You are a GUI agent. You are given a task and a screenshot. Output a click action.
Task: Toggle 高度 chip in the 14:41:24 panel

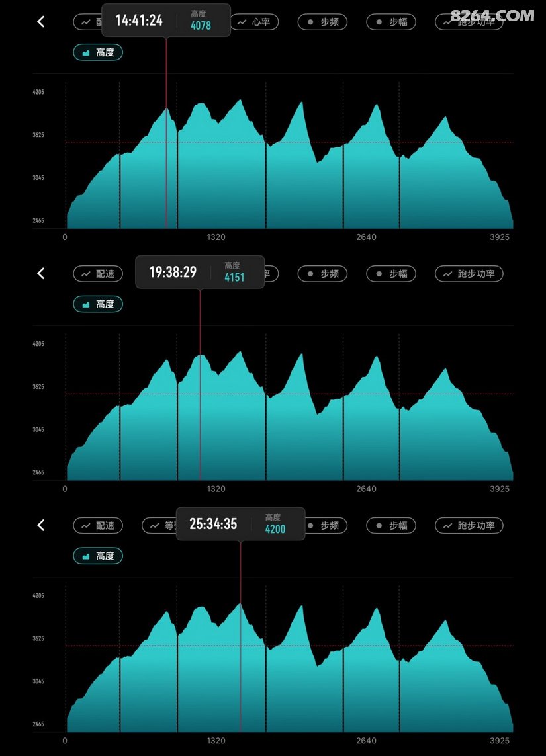point(98,52)
